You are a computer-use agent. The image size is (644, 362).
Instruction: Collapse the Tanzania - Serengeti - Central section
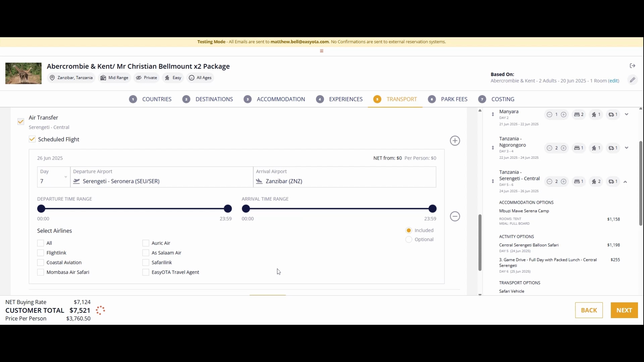point(625,182)
